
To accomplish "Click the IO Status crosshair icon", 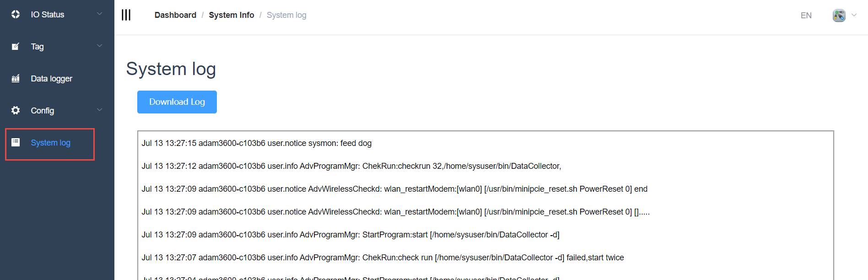I will 16,14.
